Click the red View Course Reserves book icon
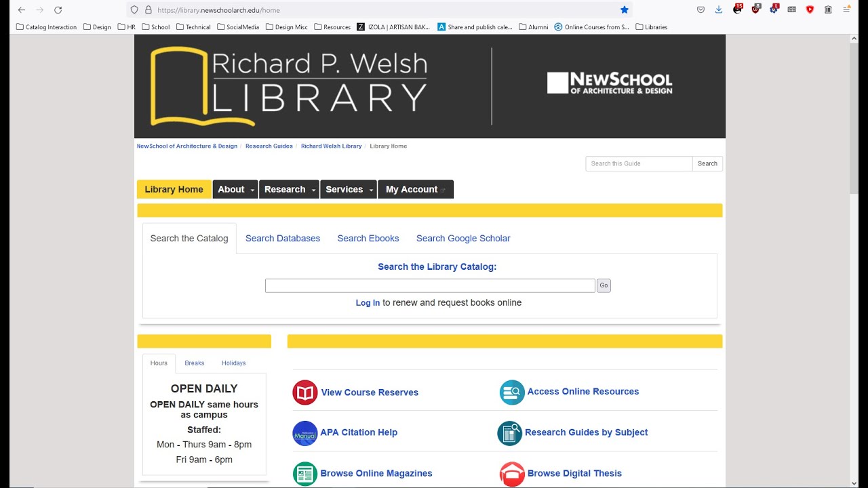868x488 pixels. click(x=305, y=392)
